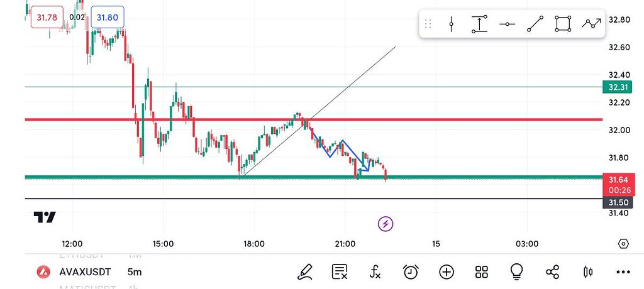Select the vertical line drawing tool

452,25
